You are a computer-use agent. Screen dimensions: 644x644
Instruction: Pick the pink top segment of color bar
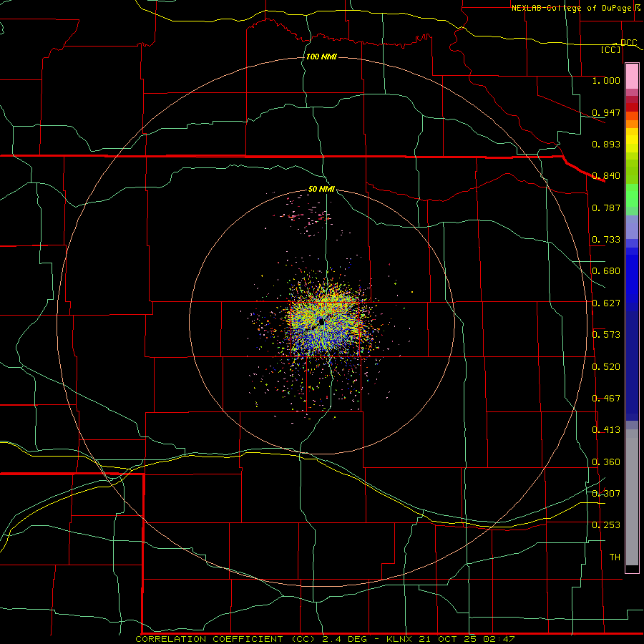coord(632,77)
